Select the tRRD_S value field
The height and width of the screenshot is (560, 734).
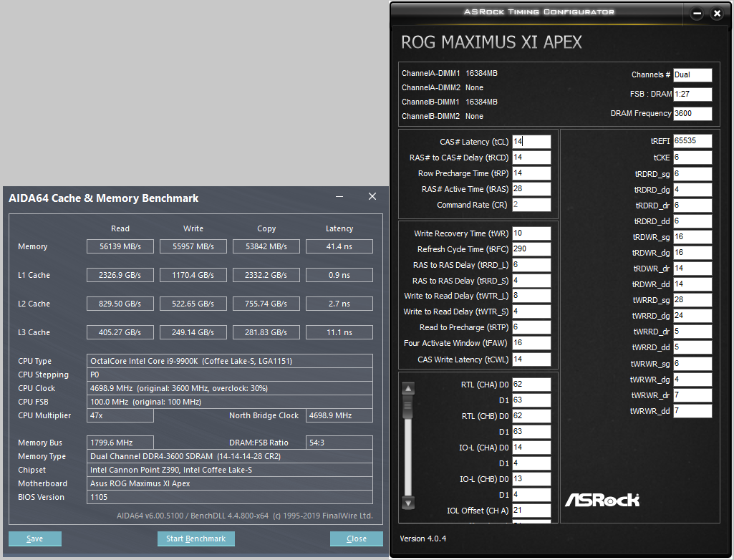click(x=531, y=281)
